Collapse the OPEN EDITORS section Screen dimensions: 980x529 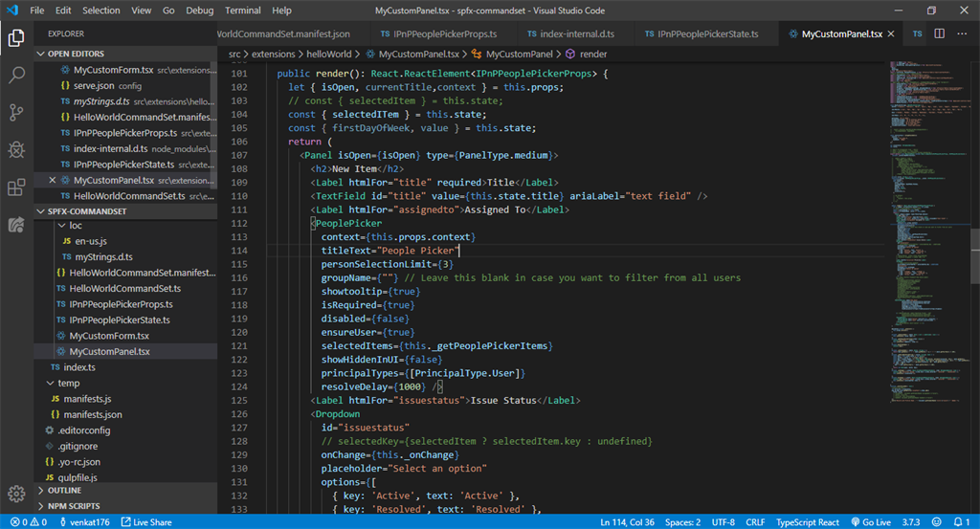(x=77, y=55)
